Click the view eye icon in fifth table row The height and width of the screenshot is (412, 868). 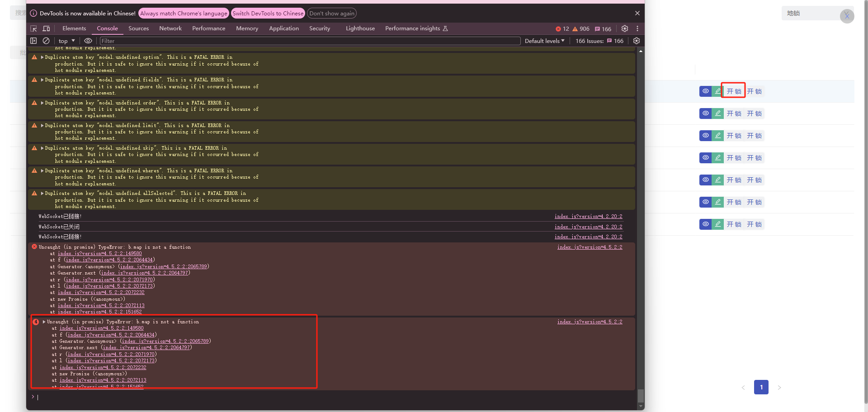click(706, 180)
